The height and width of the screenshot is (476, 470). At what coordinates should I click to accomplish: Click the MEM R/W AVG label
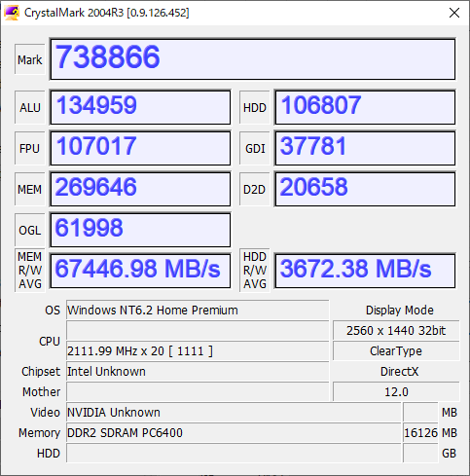(x=30, y=271)
